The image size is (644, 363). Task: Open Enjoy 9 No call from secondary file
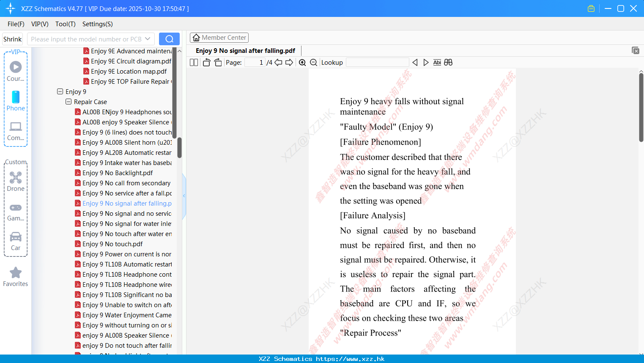[123, 183]
